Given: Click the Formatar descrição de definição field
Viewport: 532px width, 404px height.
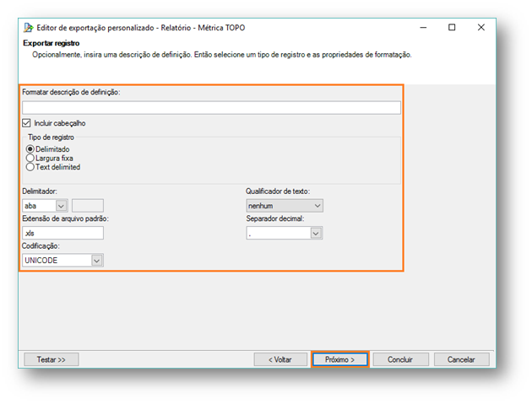Looking at the screenshot, I should click(211, 108).
